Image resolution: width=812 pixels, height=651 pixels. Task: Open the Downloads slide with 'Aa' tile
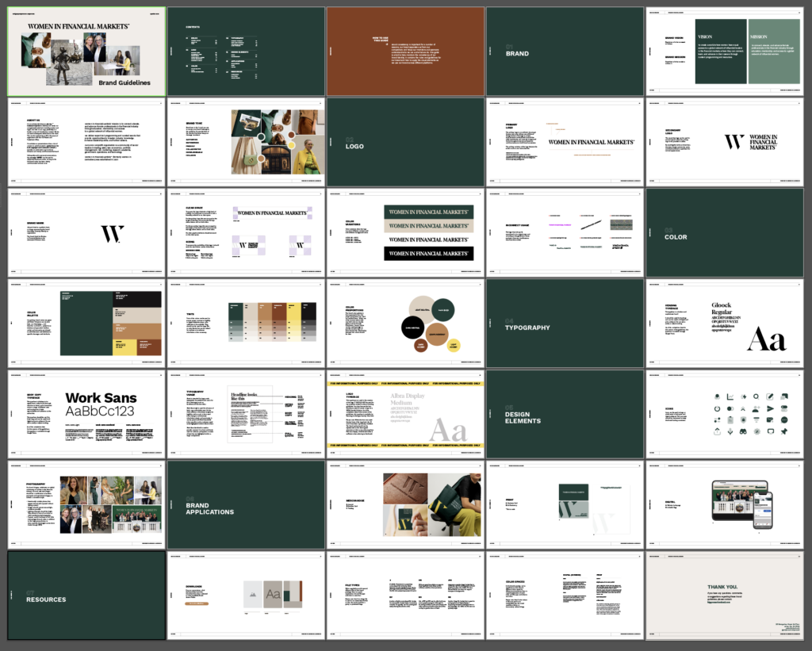point(246,595)
